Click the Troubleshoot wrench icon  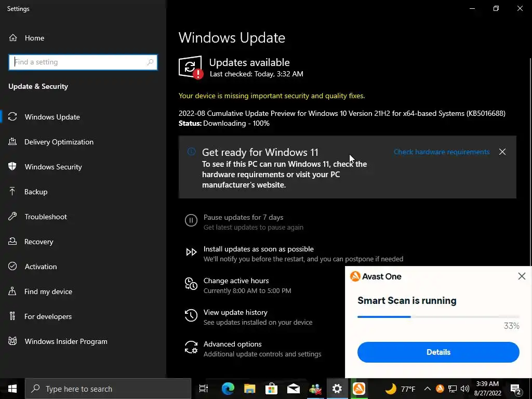[12, 217]
